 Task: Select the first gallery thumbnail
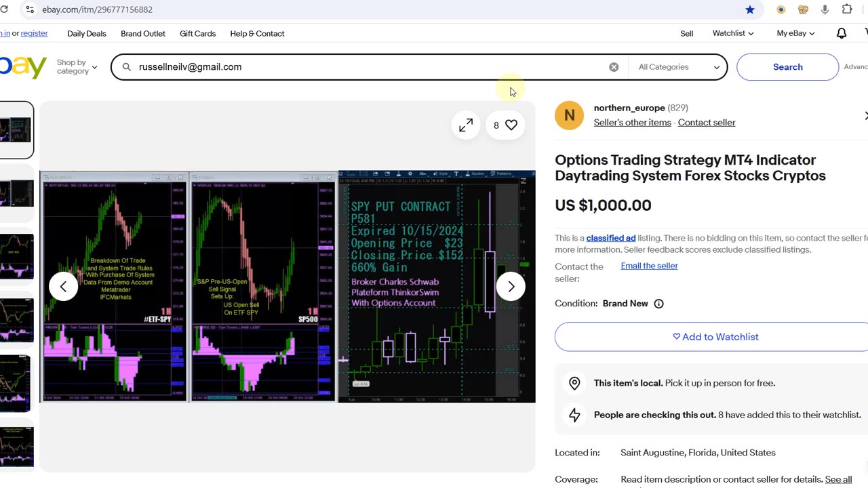pyautogui.click(x=16, y=130)
